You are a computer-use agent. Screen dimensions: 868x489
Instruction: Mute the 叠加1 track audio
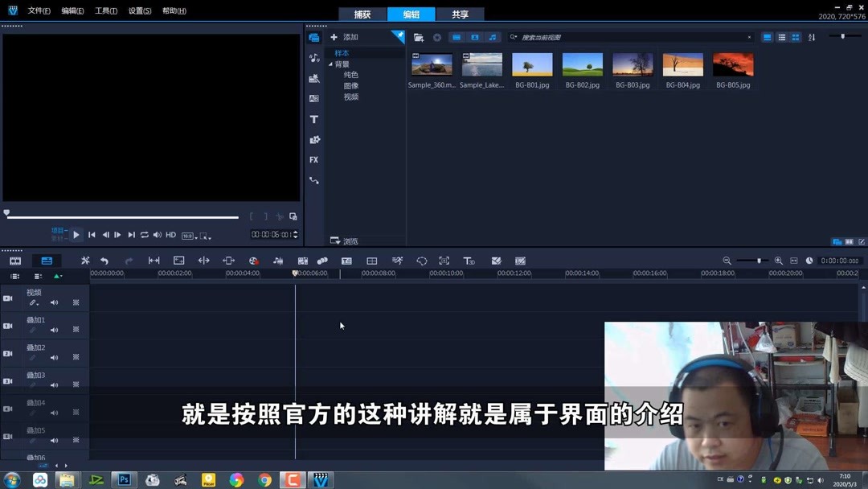[53, 329]
